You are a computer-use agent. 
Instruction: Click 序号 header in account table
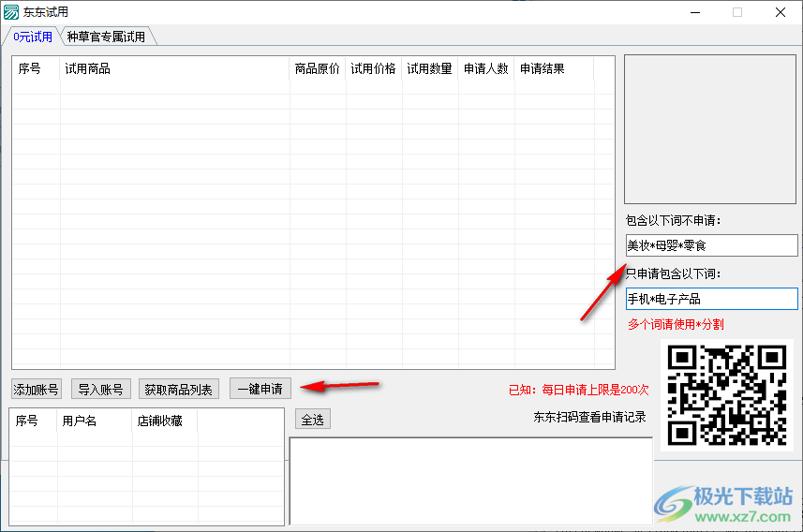tap(34, 421)
